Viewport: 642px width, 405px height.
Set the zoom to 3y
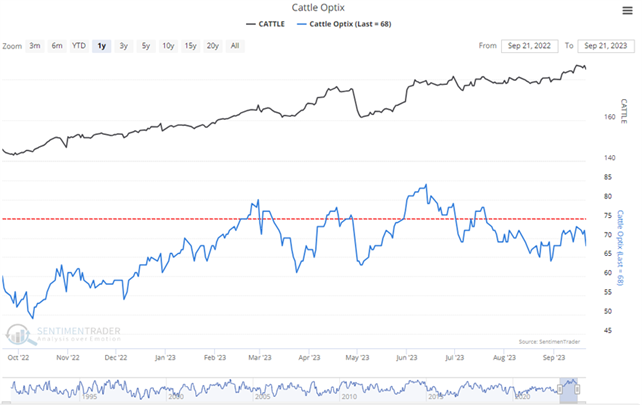point(123,46)
